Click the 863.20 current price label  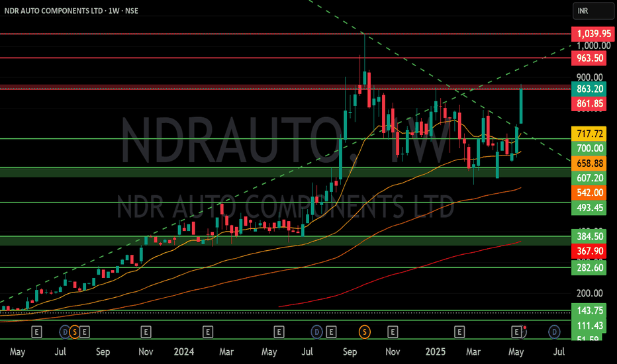pyautogui.click(x=589, y=89)
